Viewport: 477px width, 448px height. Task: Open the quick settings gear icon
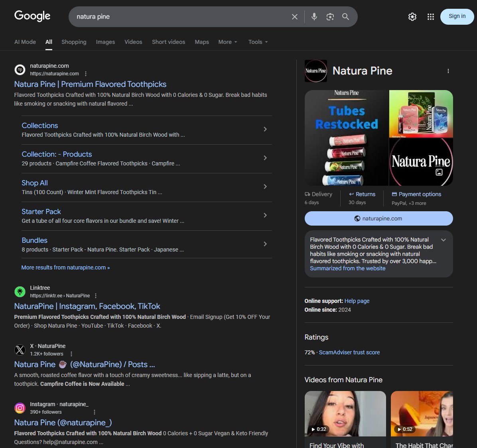point(412,17)
